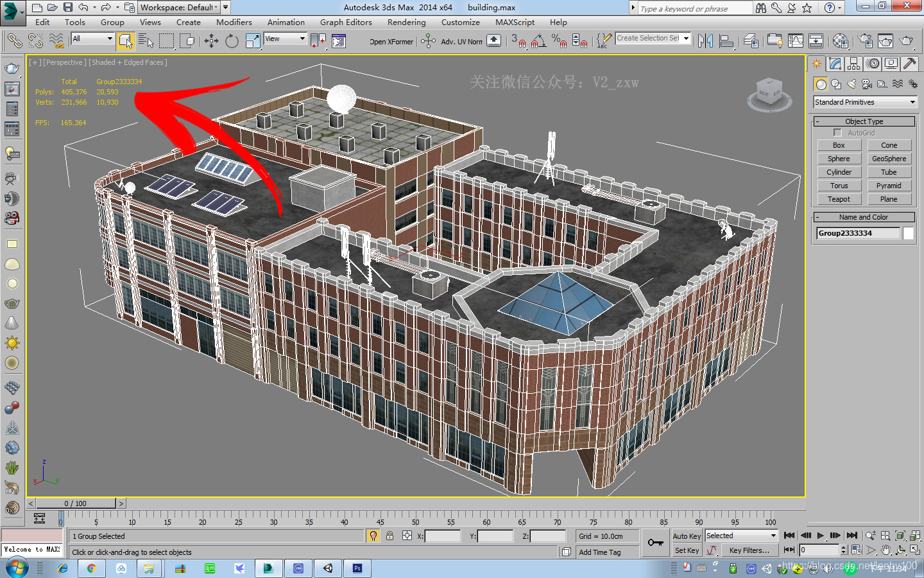Viewport: 924px width, 578px height.
Task: Click the Edit Named Selection Sets icon
Action: coord(603,41)
